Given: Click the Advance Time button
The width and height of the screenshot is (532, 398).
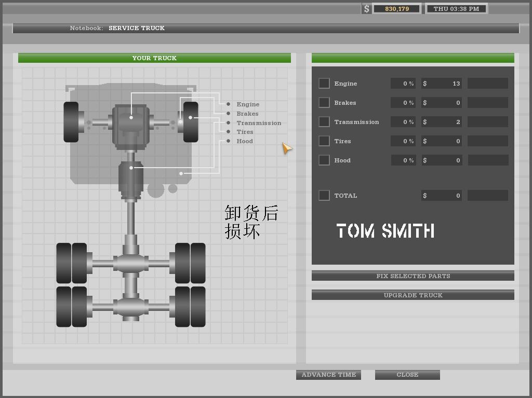Looking at the screenshot, I should pos(328,375).
